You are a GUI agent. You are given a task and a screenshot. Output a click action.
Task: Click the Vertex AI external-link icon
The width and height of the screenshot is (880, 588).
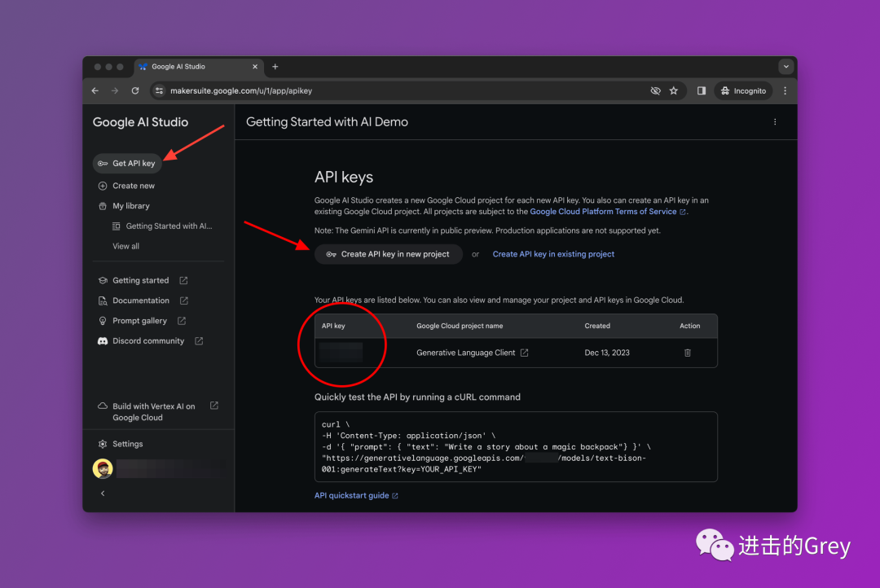[213, 405]
